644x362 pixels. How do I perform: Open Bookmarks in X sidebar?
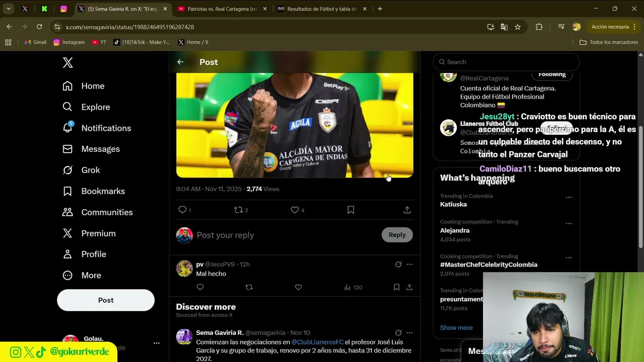click(x=94, y=192)
